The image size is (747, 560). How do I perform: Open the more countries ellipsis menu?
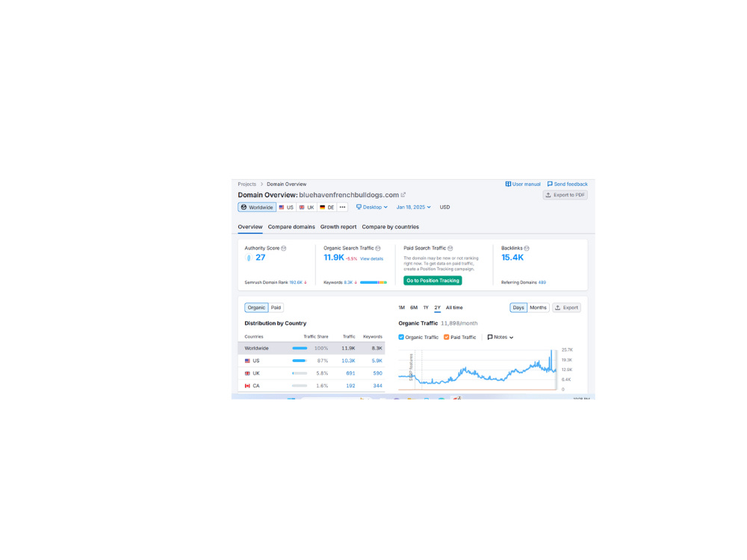click(x=343, y=208)
